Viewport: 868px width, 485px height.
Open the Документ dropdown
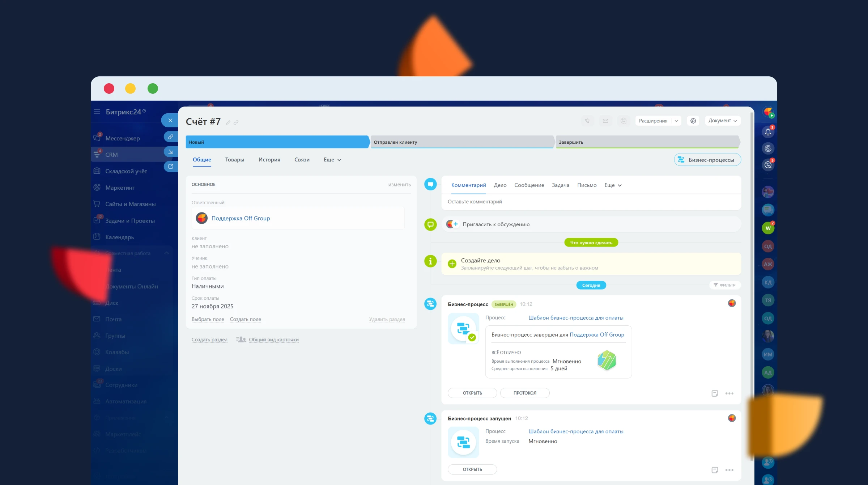[x=722, y=121]
